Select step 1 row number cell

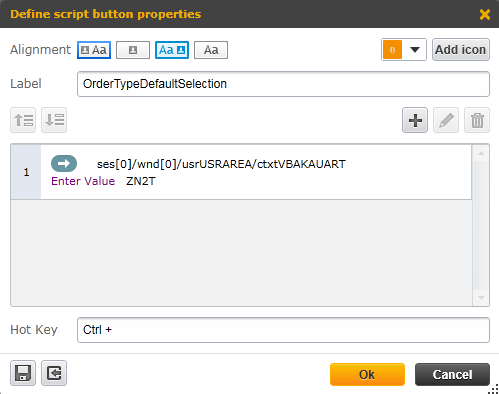[x=26, y=172]
